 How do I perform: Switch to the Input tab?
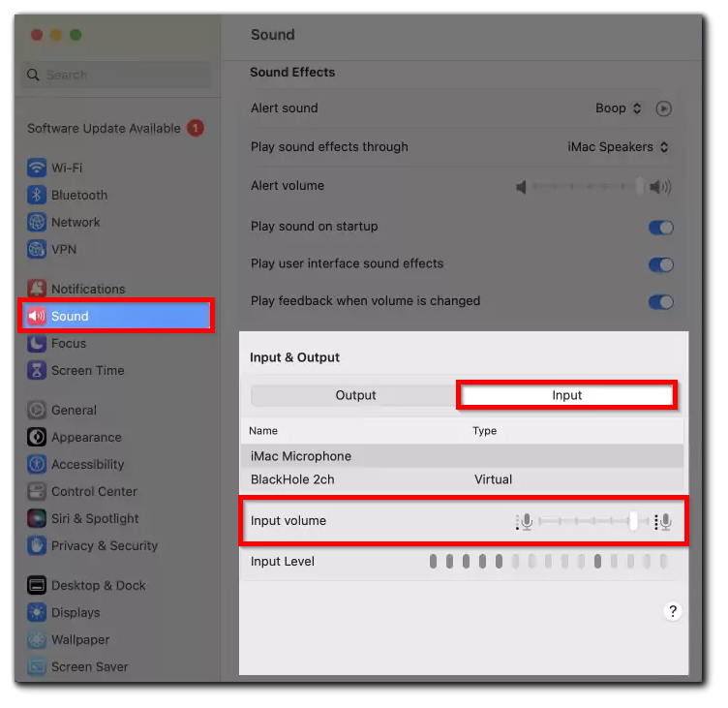click(567, 395)
